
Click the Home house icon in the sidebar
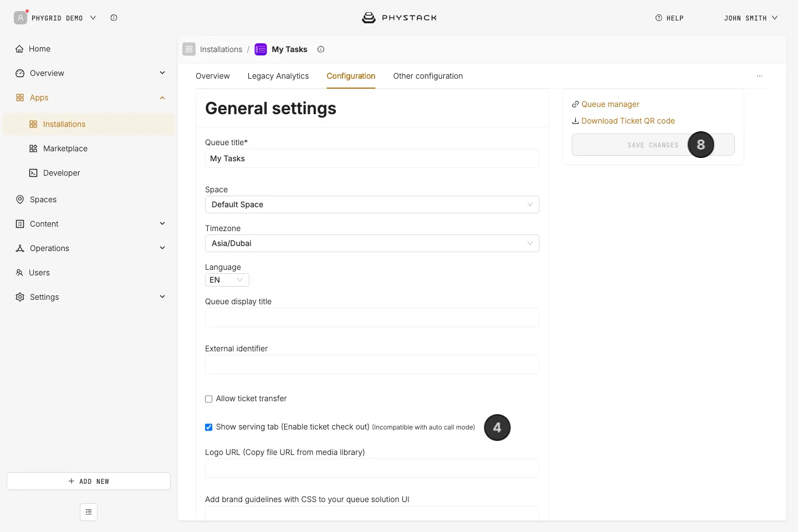point(20,49)
